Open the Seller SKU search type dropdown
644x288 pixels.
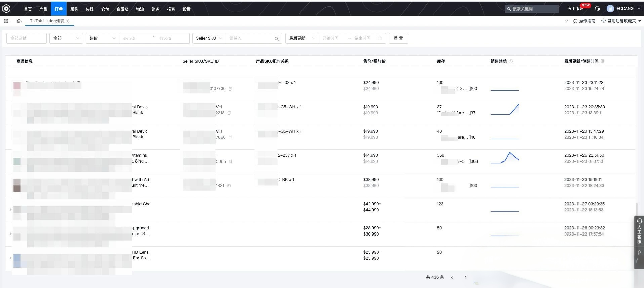pos(209,38)
